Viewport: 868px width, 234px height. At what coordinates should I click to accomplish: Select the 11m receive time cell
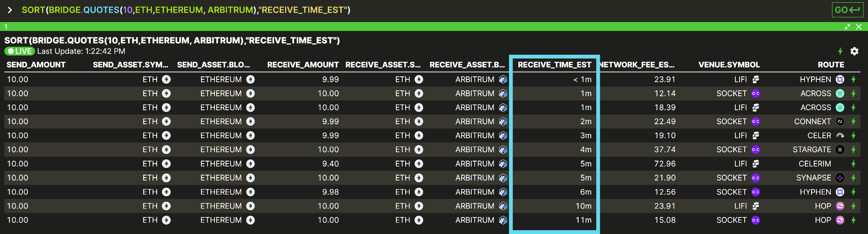pos(584,220)
